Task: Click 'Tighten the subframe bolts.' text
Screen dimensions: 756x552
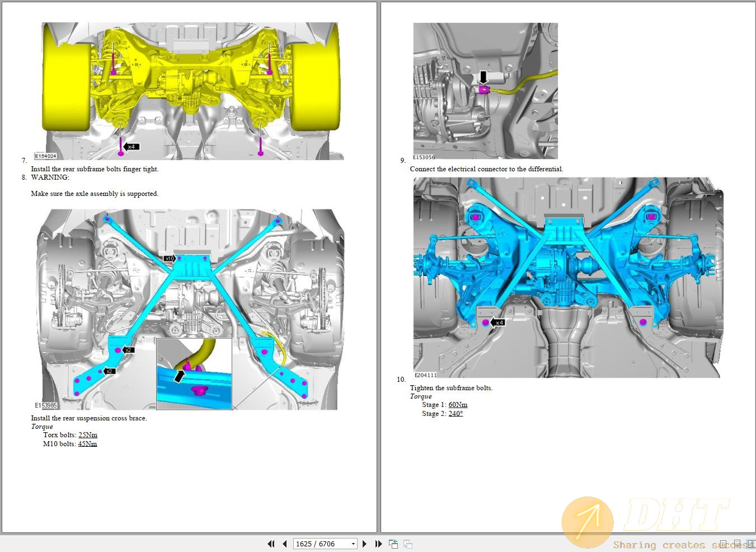Action: [x=451, y=388]
